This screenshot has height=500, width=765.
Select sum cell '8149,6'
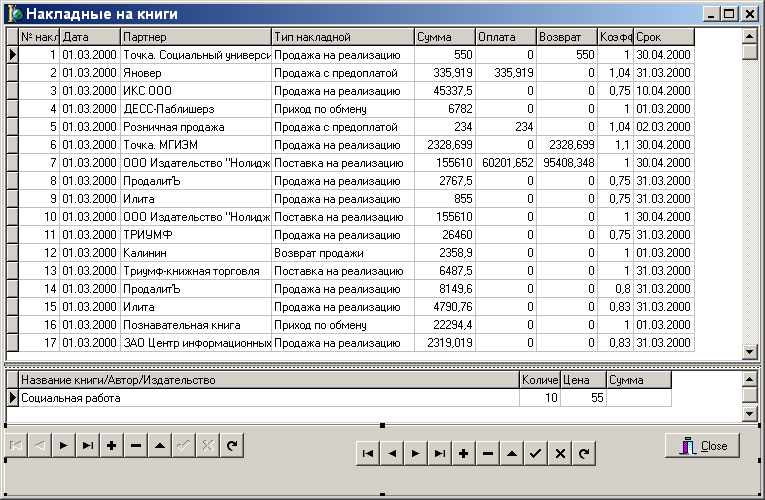445,289
